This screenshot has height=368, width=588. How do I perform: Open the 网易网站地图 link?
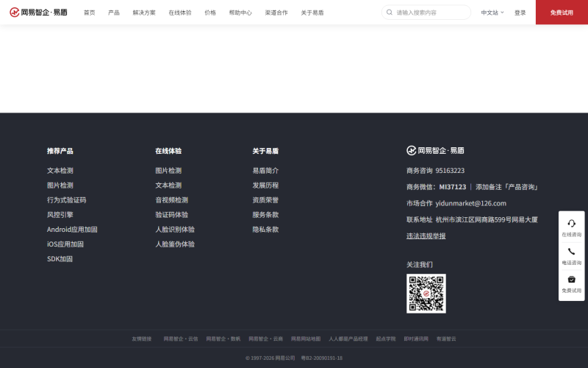tap(306, 339)
